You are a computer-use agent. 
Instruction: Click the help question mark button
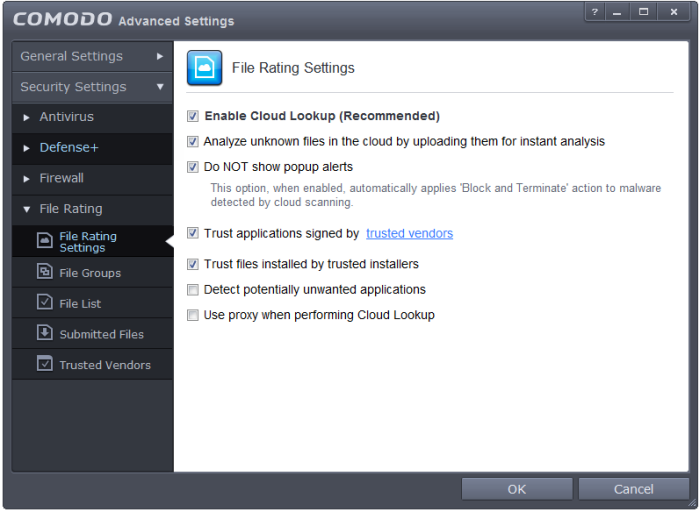pyautogui.click(x=595, y=12)
